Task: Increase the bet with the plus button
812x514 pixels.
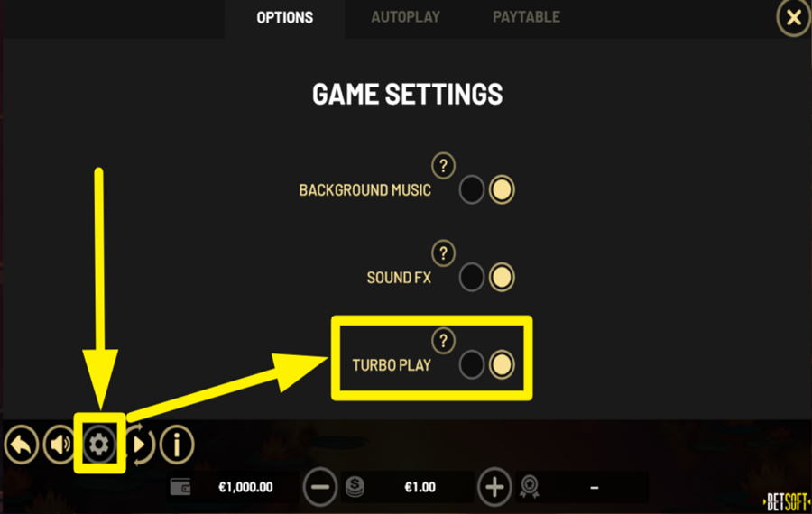Action: point(494,487)
